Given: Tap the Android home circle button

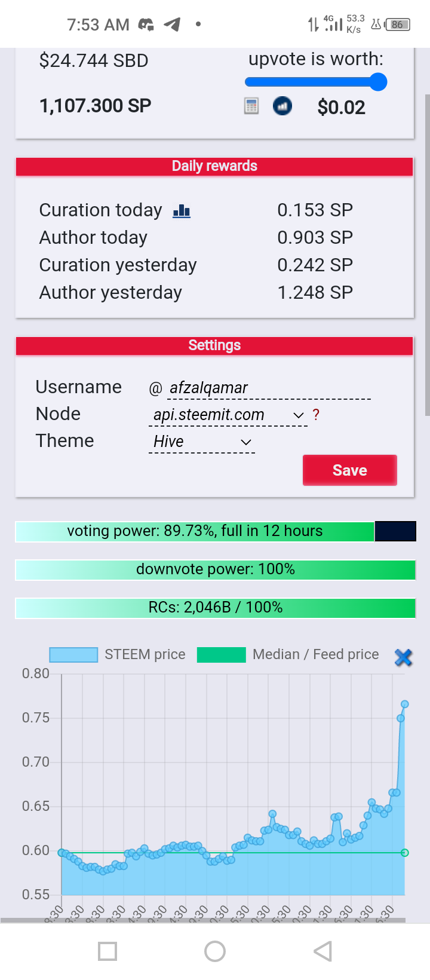Looking at the screenshot, I should pos(215,951).
